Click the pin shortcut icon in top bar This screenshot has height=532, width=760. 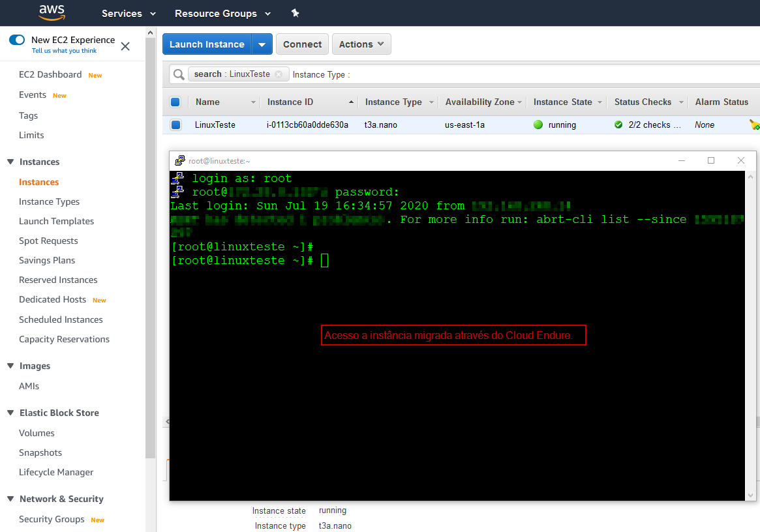coord(295,13)
